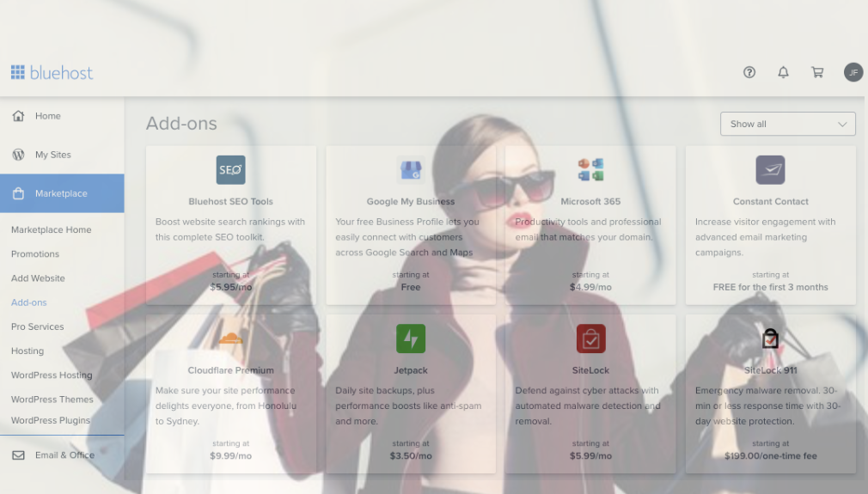Click the bluehost logo text

(61, 72)
